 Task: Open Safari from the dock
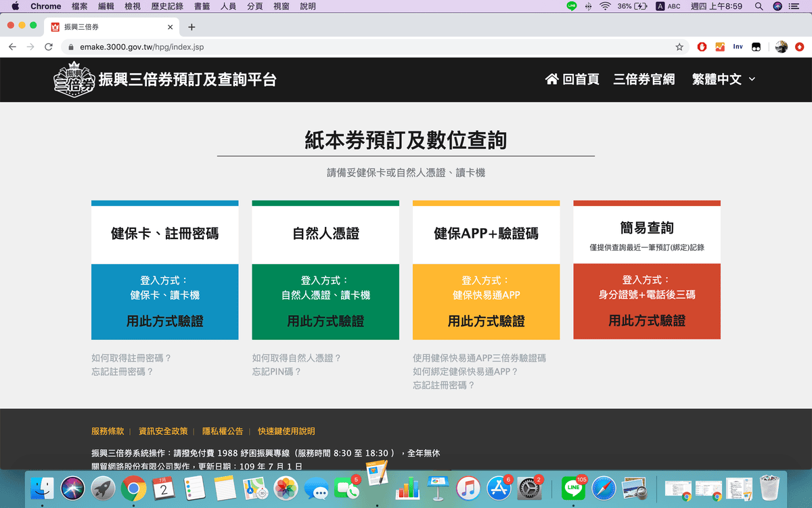tap(604, 488)
